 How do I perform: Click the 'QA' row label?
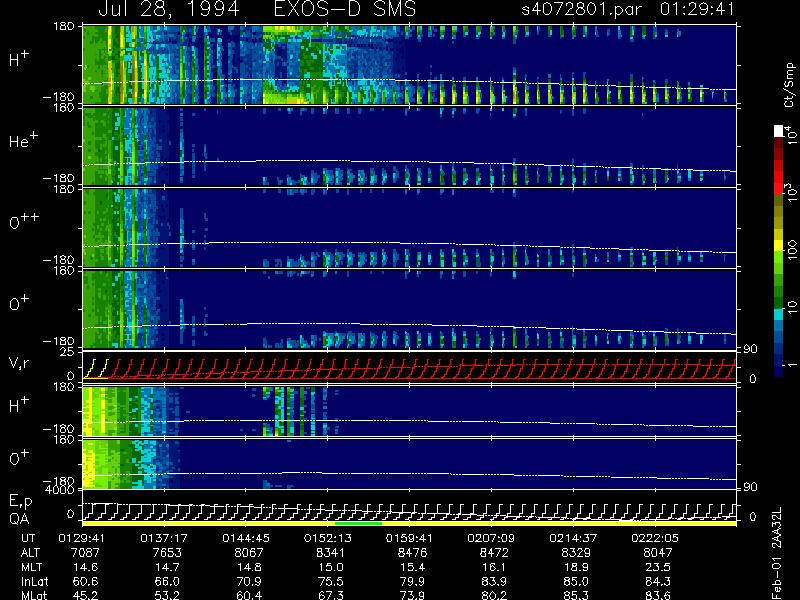point(18,519)
